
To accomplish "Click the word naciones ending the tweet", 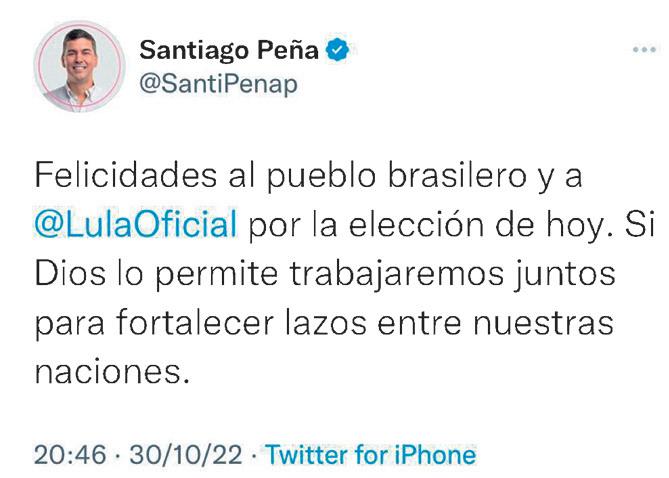I will pos(112,372).
